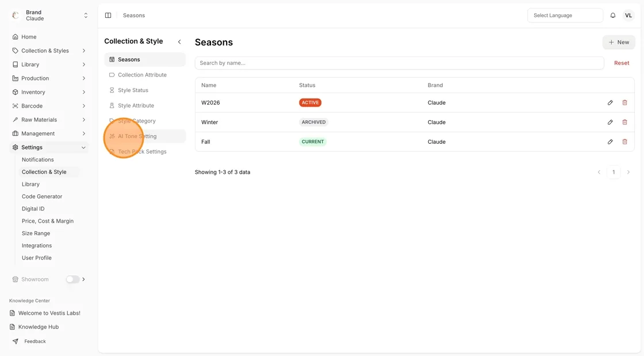Screen dimensions: 644x356
Task: Expand the Collection & Styles menu
Action: (84, 51)
